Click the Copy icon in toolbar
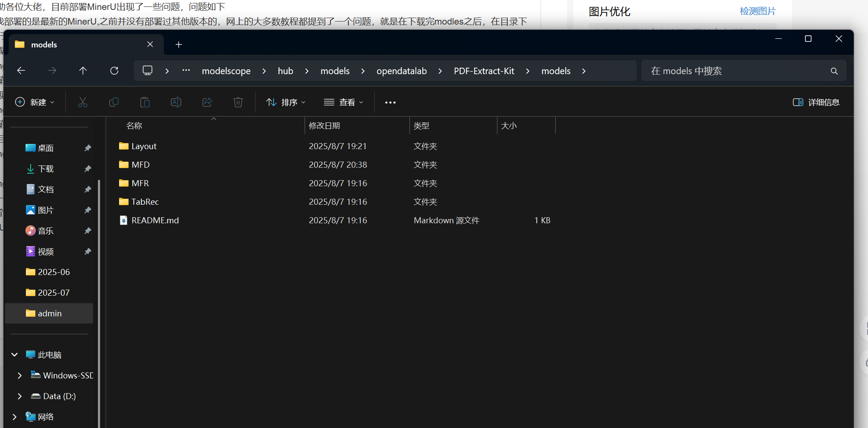This screenshot has width=868, height=428. tap(114, 102)
